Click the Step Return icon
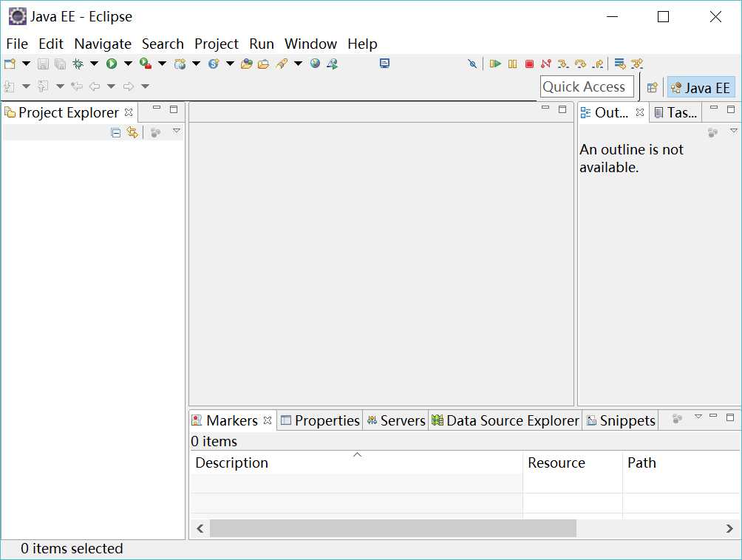The height and width of the screenshot is (560, 742). click(598, 64)
